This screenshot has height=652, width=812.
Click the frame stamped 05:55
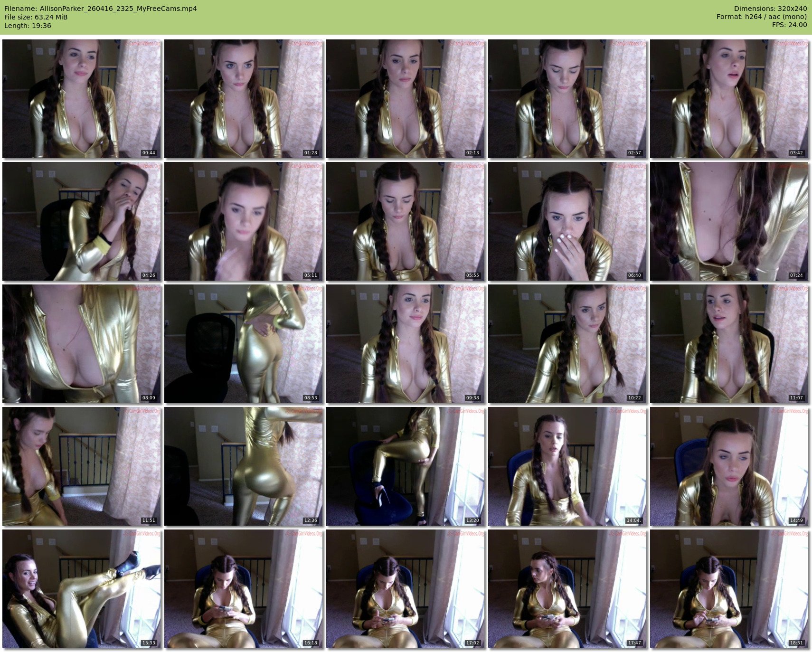[x=406, y=221]
